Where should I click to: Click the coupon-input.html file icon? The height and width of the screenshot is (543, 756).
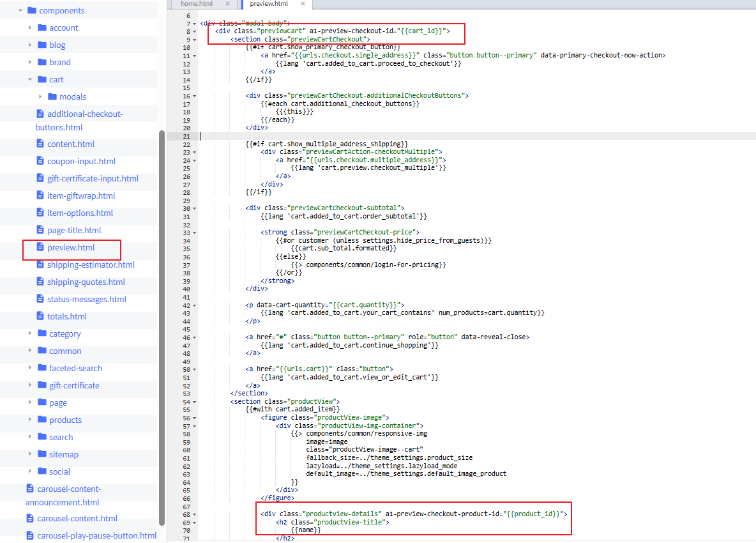(x=40, y=160)
